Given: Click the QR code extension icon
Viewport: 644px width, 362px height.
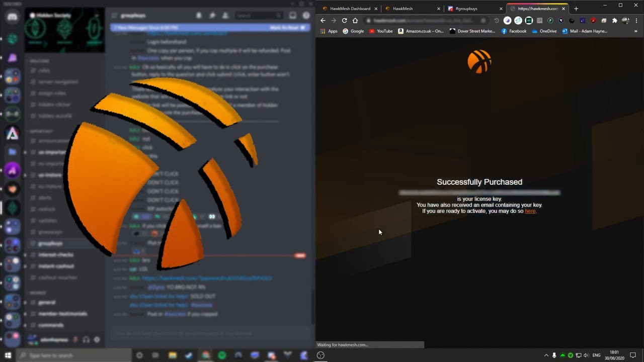Looking at the screenshot, I should pos(539,21).
